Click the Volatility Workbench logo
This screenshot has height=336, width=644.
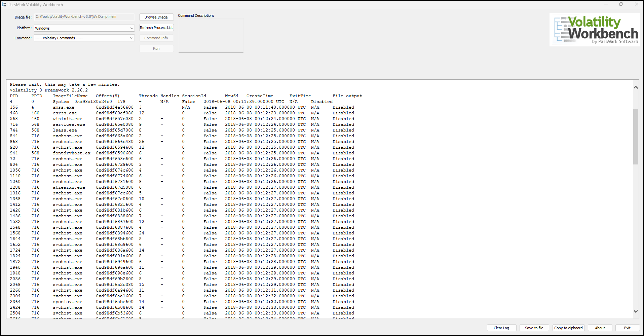click(595, 30)
